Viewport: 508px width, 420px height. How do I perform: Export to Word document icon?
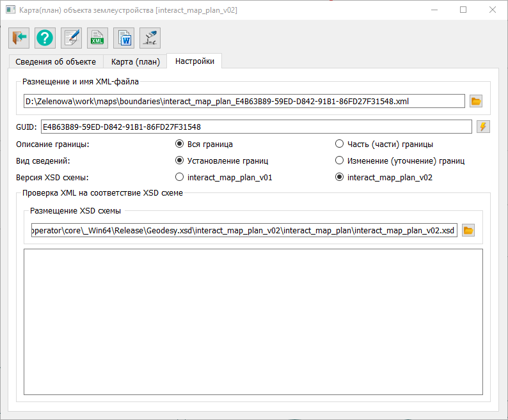pyautogui.click(x=123, y=38)
